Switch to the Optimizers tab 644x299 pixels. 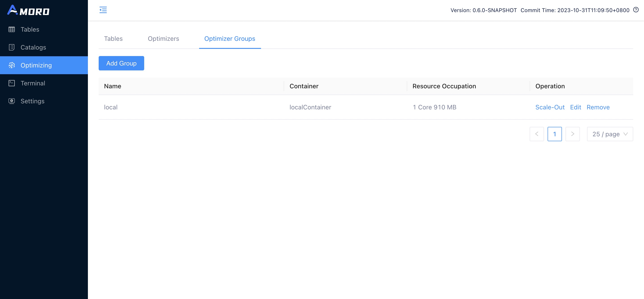pos(163,39)
